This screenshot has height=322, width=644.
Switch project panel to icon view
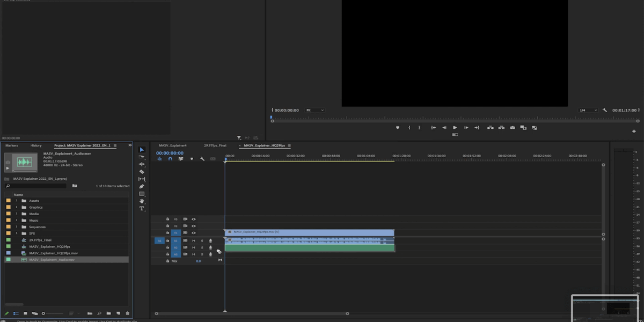25,313
